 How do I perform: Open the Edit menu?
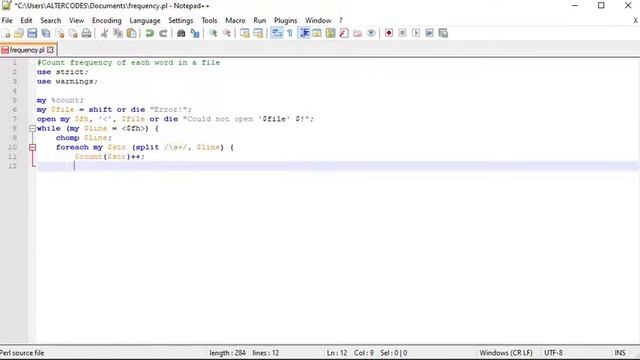click(x=26, y=20)
